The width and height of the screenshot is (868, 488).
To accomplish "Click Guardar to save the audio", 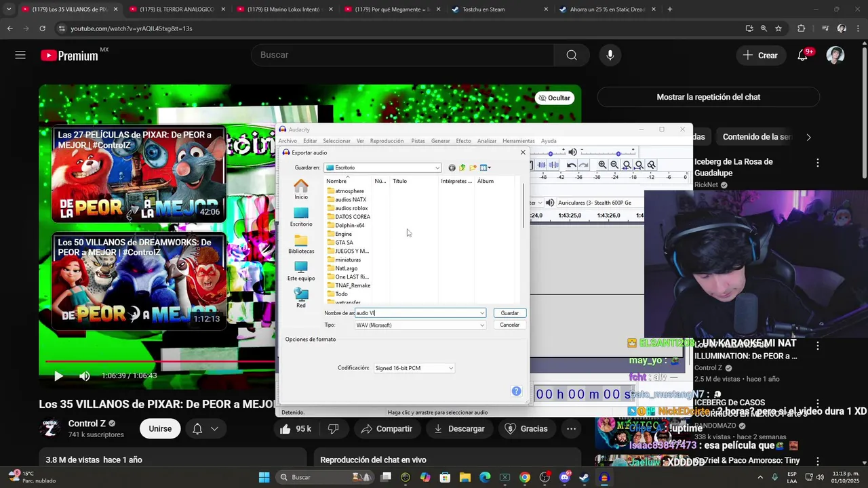I will (x=510, y=313).
